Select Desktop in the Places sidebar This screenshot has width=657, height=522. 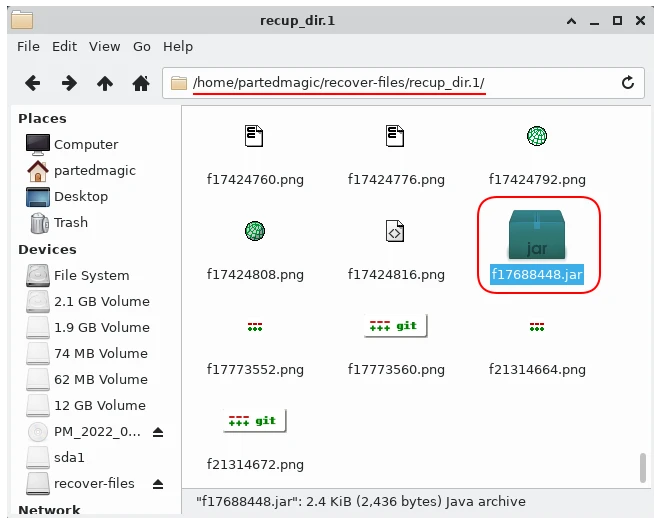(80, 197)
